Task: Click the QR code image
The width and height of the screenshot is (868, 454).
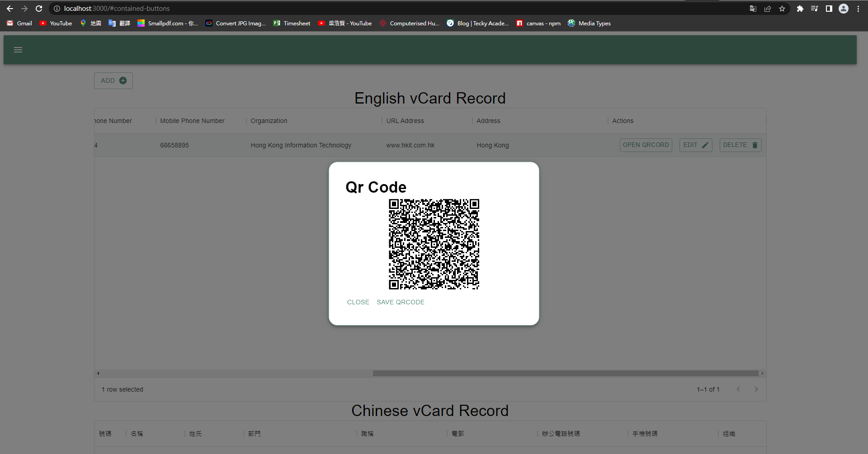Action: (x=434, y=244)
